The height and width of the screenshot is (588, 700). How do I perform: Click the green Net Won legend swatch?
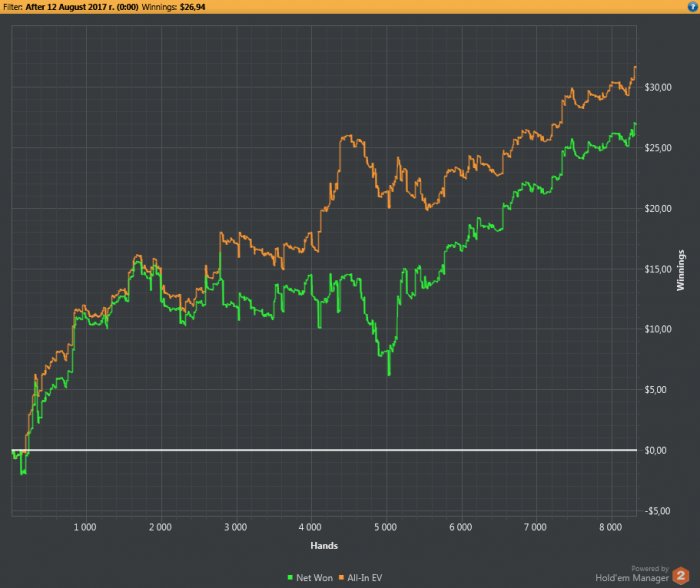click(x=290, y=578)
